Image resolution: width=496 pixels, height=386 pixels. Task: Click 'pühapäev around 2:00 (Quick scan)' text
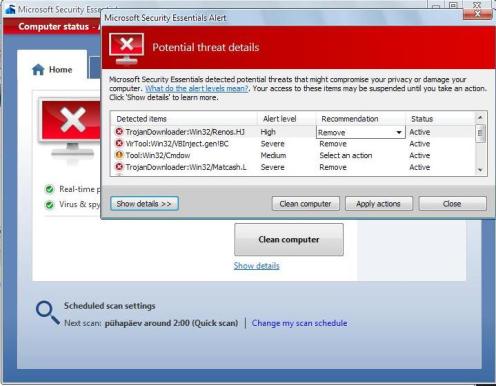pos(171,323)
